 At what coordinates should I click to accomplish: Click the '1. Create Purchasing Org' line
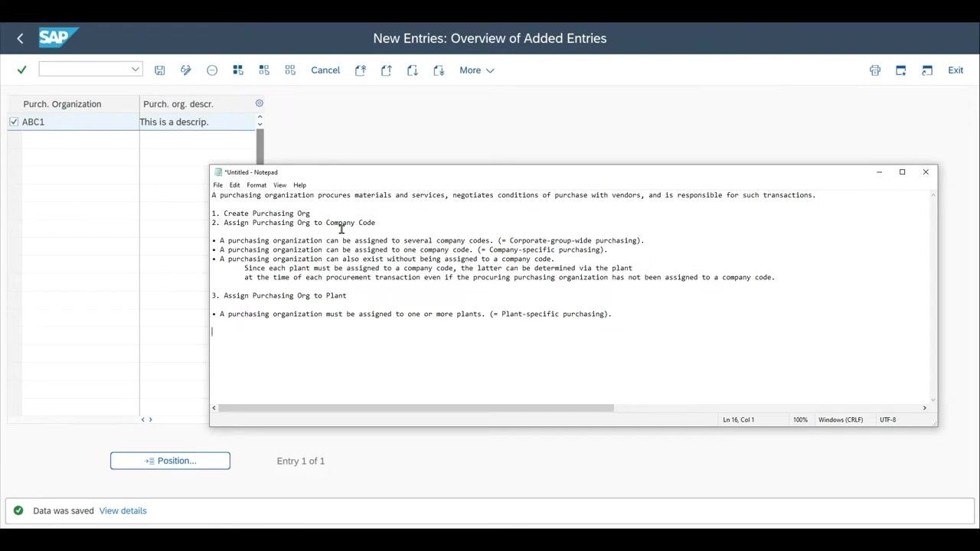pyautogui.click(x=261, y=214)
